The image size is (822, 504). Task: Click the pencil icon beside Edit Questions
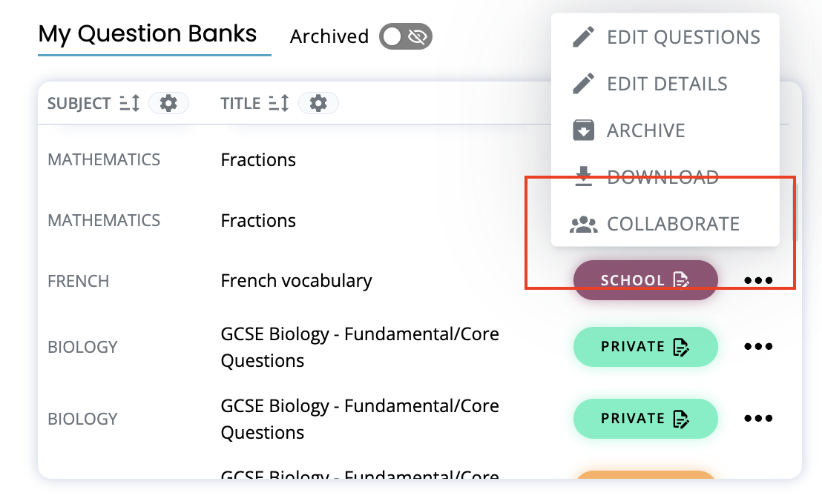coord(584,37)
